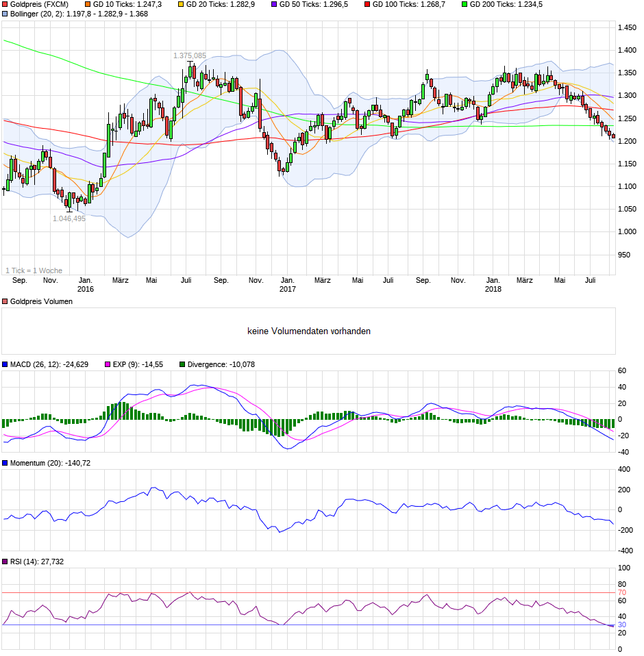Click the 1.046,495 low price annotation

[x=69, y=218]
